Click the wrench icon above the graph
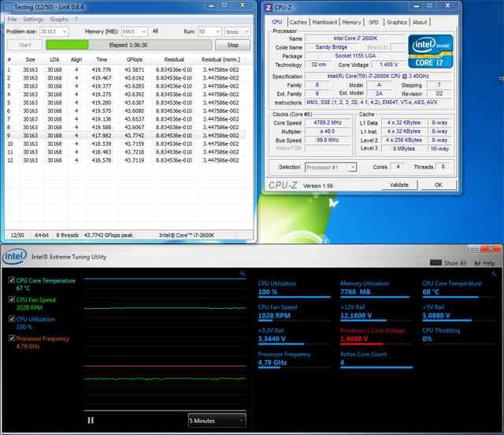 (x=243, y=273)
